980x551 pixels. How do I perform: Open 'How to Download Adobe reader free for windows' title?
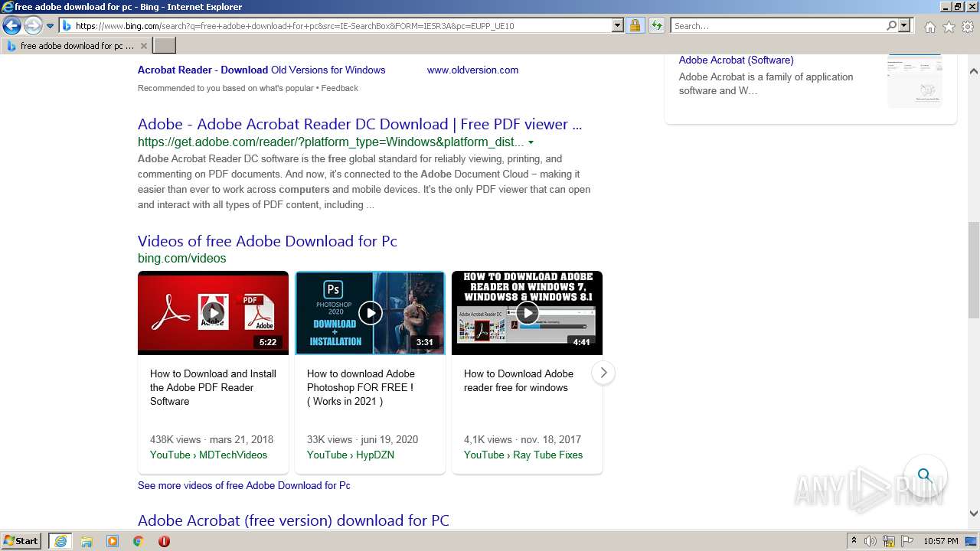(518, 380)
